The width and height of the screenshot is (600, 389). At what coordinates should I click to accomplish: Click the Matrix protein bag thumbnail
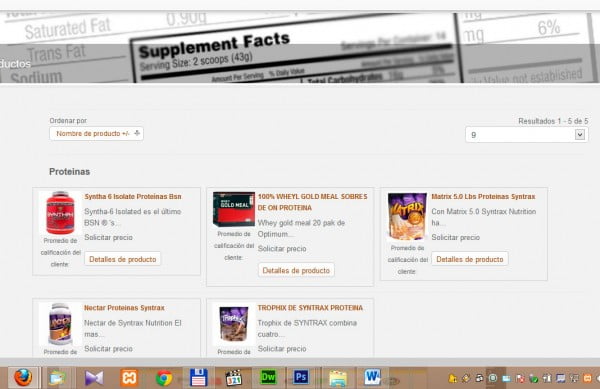click(407, 216)
